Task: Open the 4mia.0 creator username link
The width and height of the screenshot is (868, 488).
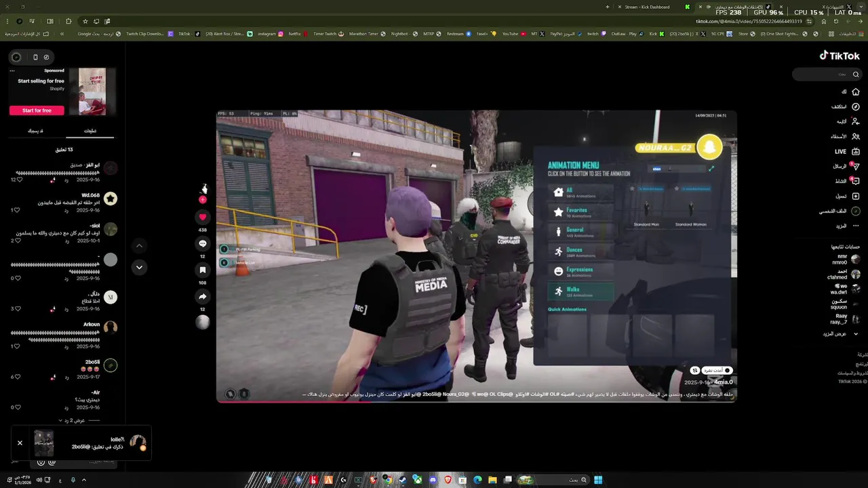Action: [x=724, y=382]
